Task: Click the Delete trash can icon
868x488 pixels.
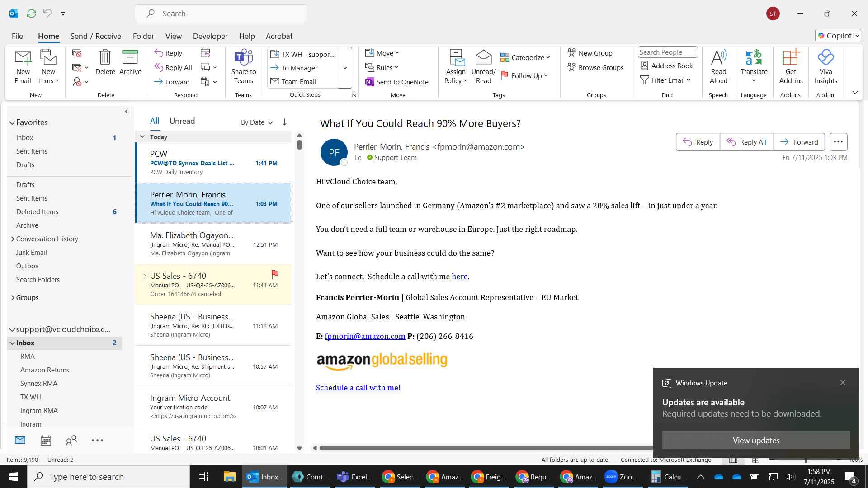Action: click(105, 57)
